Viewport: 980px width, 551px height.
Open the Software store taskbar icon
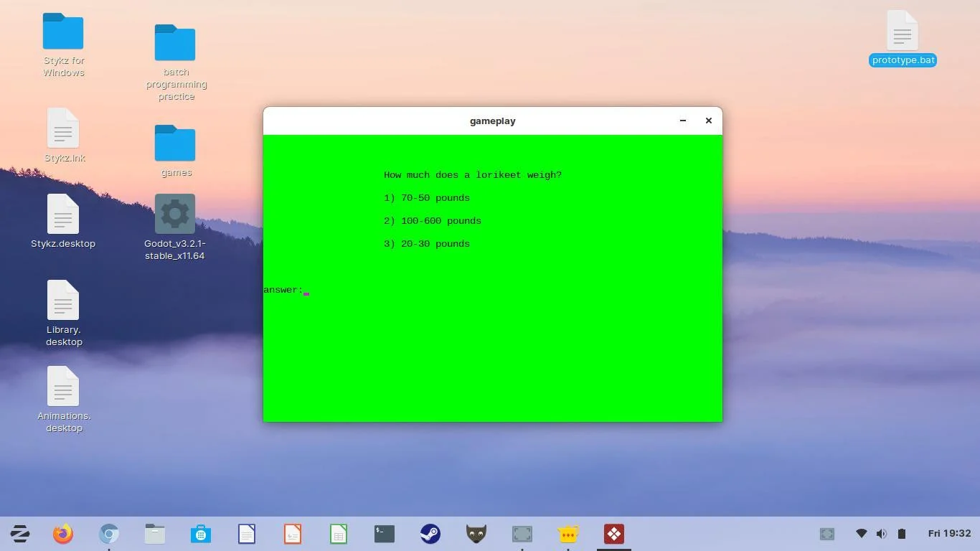tap(201, 534)
